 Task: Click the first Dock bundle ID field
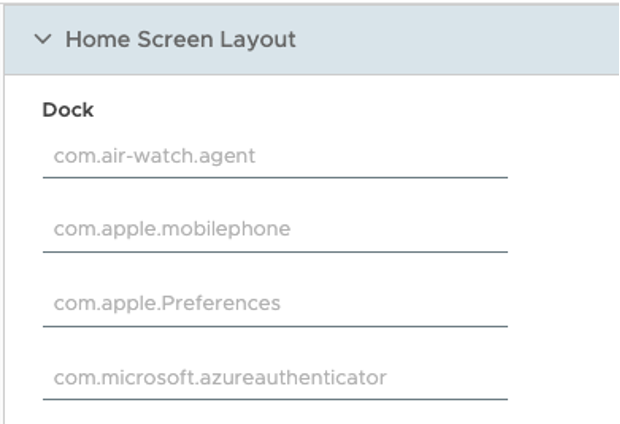click(x=274, y=156)
